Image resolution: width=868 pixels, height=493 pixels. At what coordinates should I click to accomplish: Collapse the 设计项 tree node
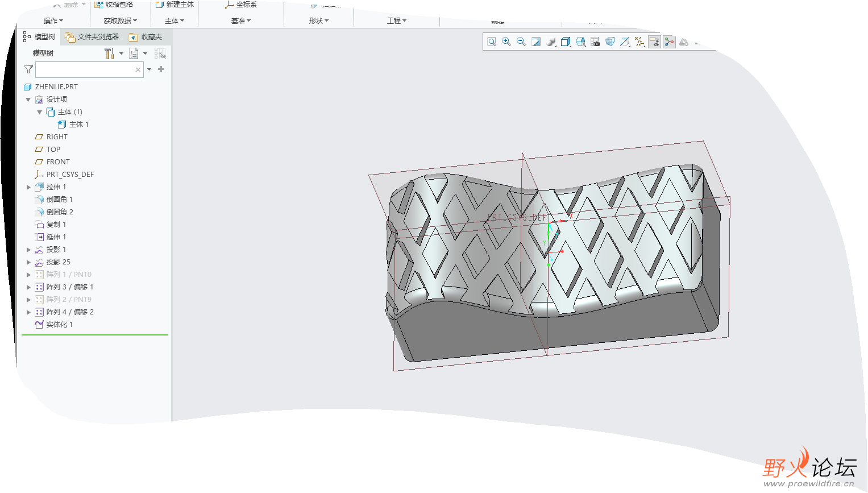[28, 100]
